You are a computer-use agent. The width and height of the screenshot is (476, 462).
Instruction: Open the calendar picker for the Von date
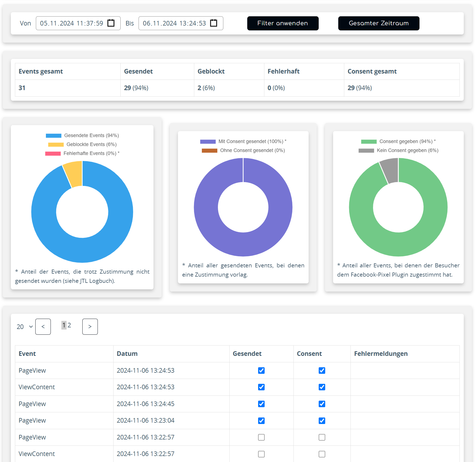point(111,23)
